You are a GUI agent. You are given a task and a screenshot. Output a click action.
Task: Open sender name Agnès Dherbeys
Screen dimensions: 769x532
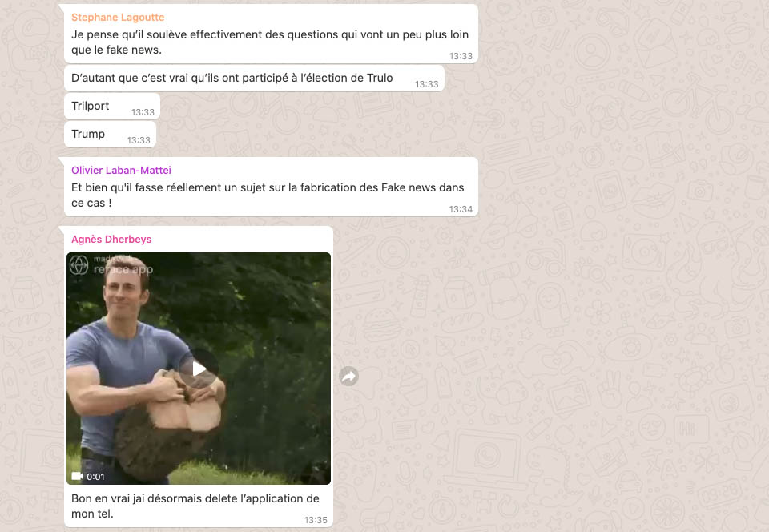coord(111,240)
